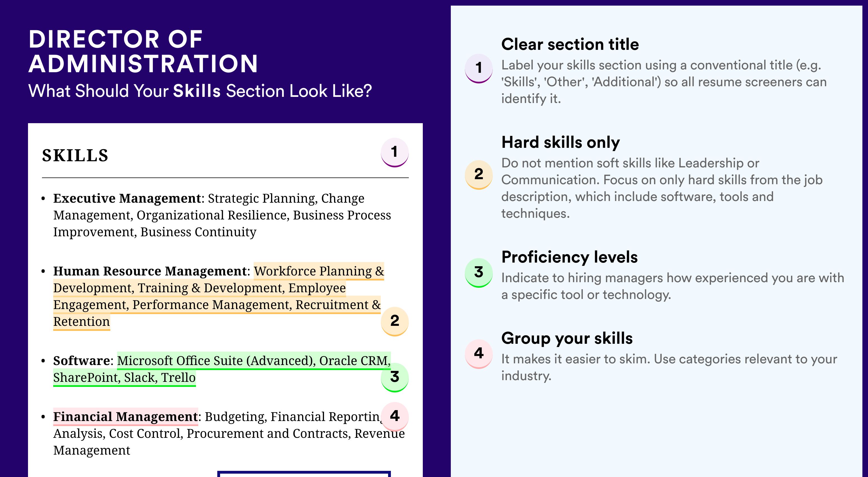Select badge 2 next to Hard skills only

tap(479, 174)
